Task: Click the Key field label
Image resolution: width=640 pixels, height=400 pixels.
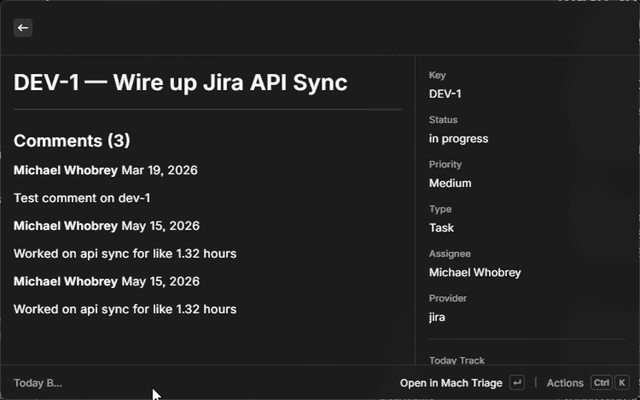Action: coord(437,75)
